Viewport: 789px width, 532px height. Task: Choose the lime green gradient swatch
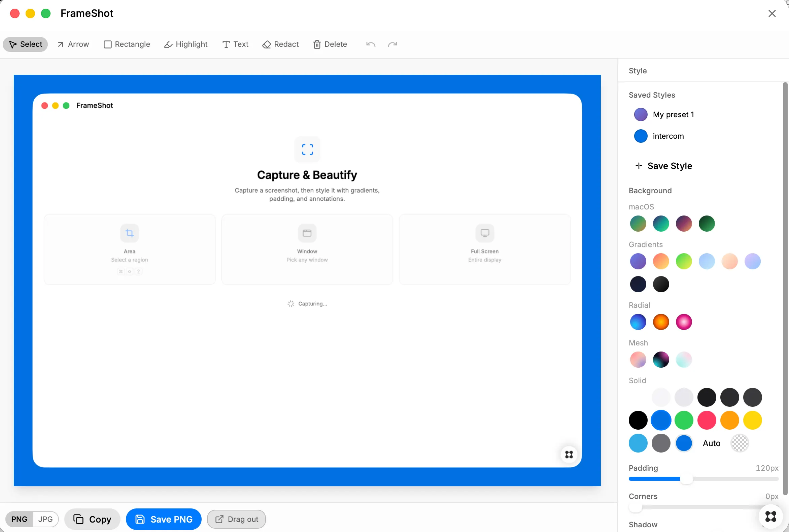[x=684, y=261]
